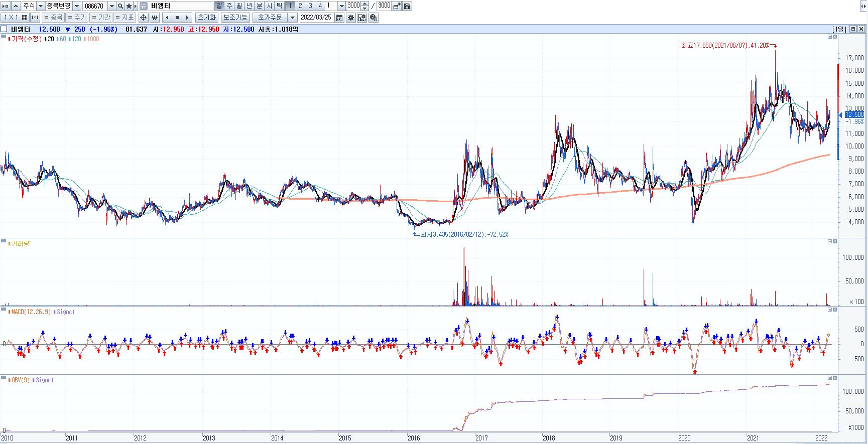868x444 pixels.
Task: Click the 보조기능 button
Action: click(x=235, y=18)
